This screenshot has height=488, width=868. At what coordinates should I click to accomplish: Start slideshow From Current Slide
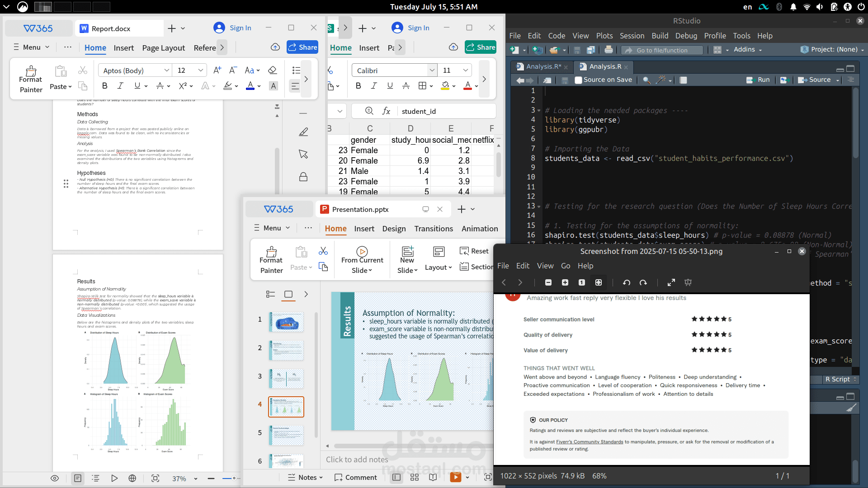click(x=362, y=259)
